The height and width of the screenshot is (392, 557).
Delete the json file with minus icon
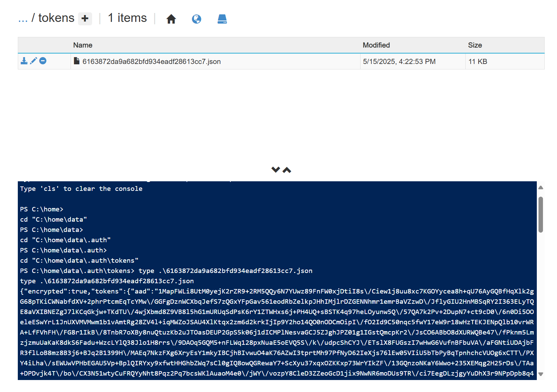(43, 61)
